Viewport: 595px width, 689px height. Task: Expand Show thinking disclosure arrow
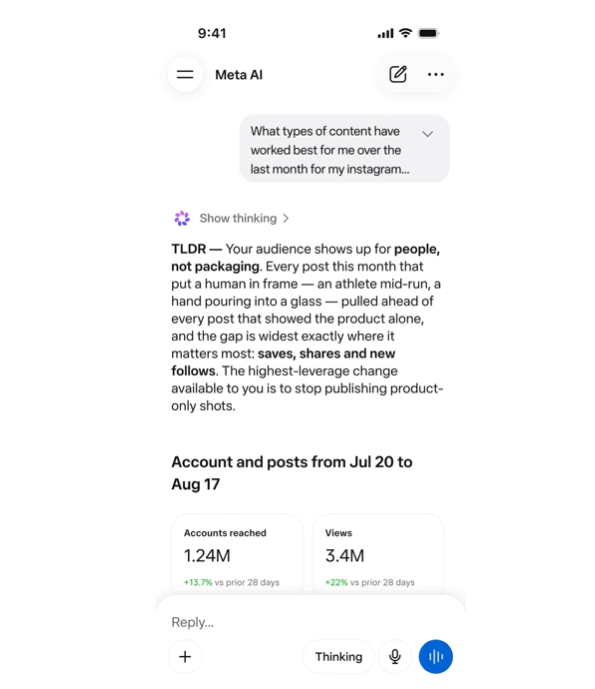[286, 218]
